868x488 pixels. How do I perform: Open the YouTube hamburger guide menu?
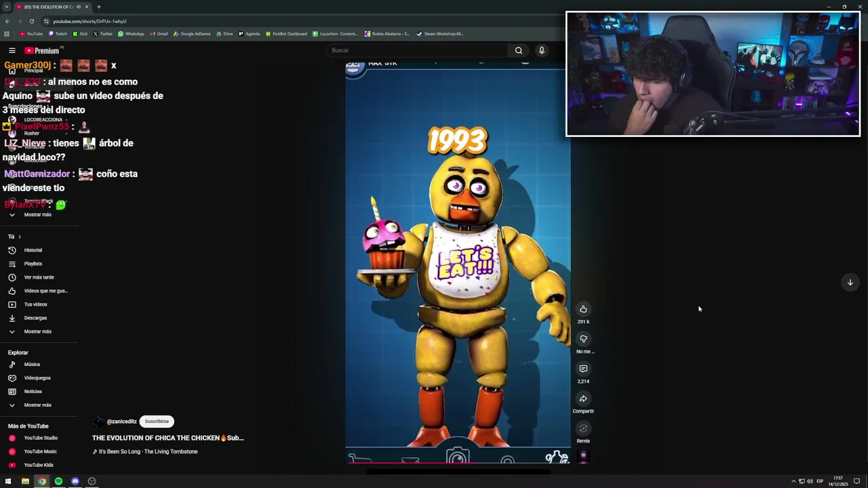pos(12,50)
